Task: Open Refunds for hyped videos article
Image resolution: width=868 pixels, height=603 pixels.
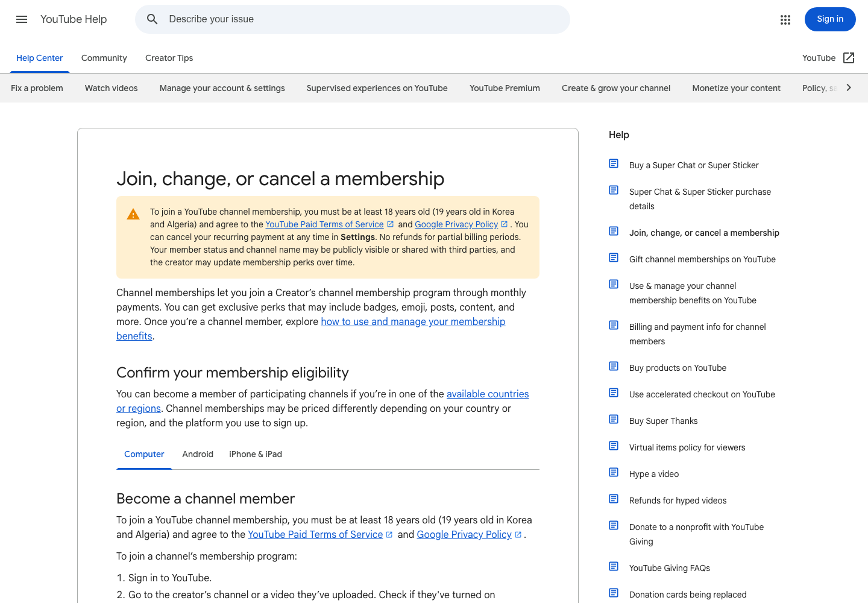Action: [678, 500]
